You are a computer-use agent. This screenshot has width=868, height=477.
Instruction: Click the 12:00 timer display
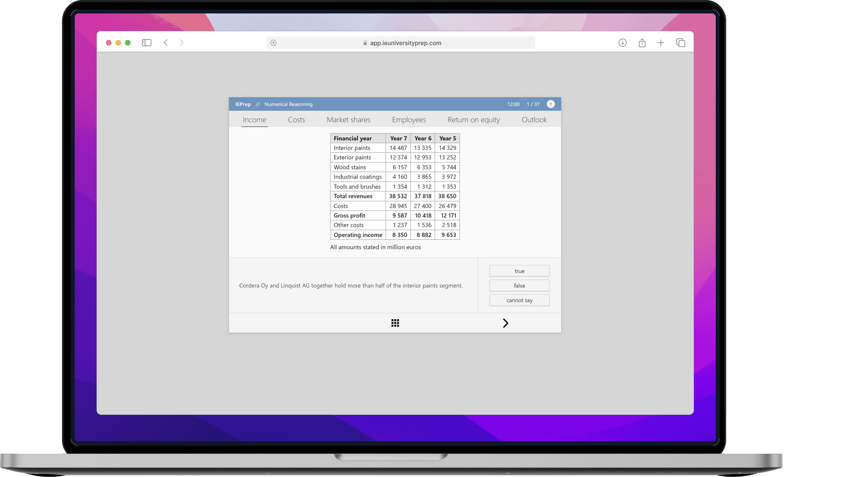coord(513,104)
